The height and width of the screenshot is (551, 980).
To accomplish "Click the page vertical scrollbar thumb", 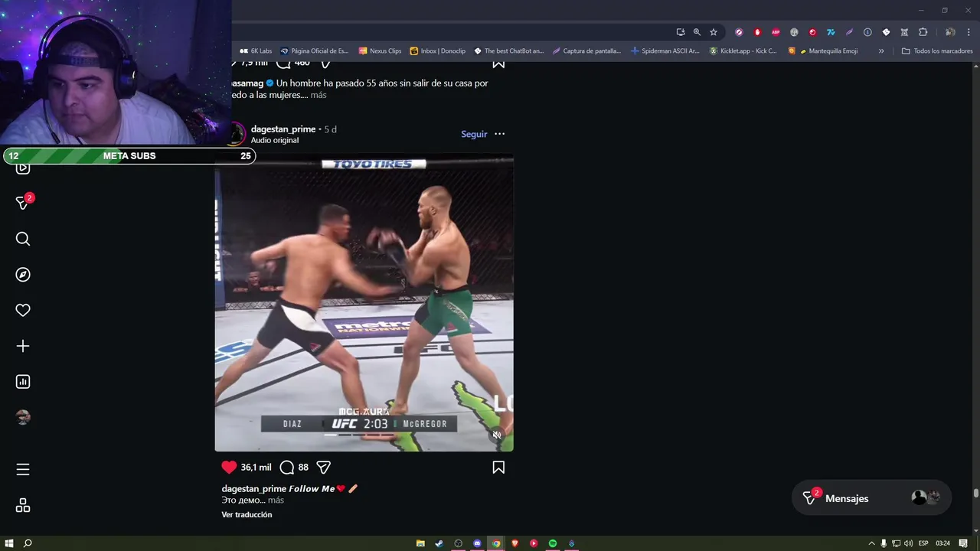I will pos(975,494).
